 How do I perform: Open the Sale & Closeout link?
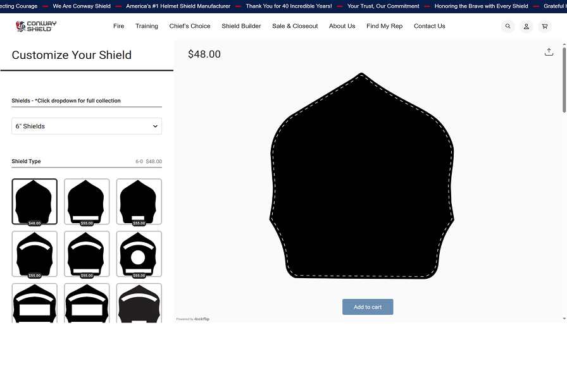click(295, 27)
